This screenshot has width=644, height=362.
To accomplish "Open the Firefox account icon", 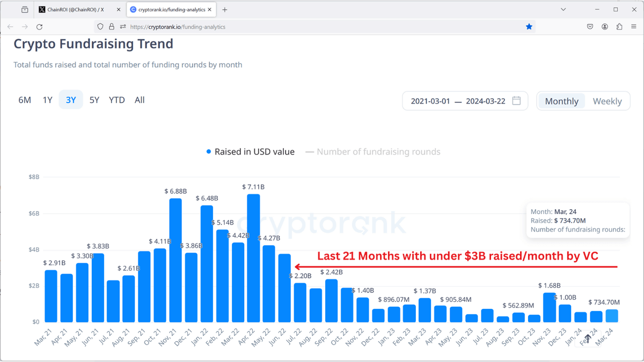I will pyautogui.click(x=605, y=26).
